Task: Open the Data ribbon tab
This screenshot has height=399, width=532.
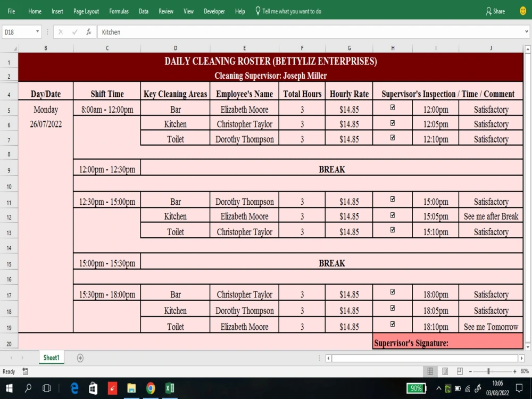Action: [x=144, y=11]
